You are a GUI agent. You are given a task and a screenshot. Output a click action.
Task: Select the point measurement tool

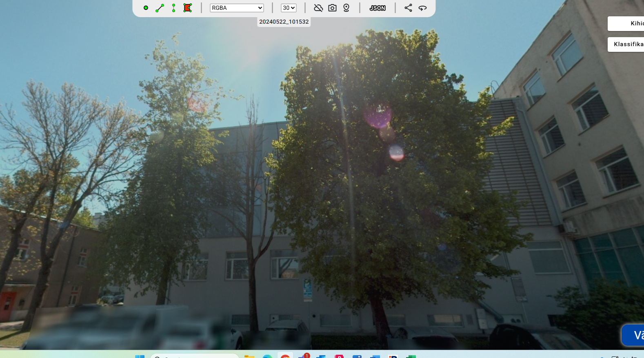[146, 8]
